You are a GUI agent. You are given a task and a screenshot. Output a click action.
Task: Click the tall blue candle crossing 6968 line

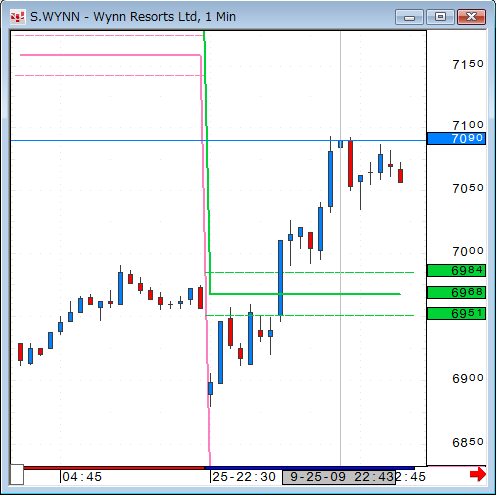tap(280, 278)
